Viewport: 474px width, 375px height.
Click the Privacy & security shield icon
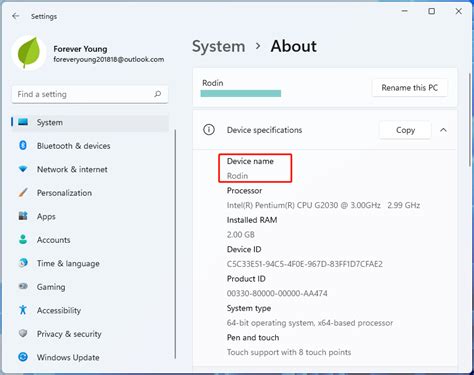23,333
